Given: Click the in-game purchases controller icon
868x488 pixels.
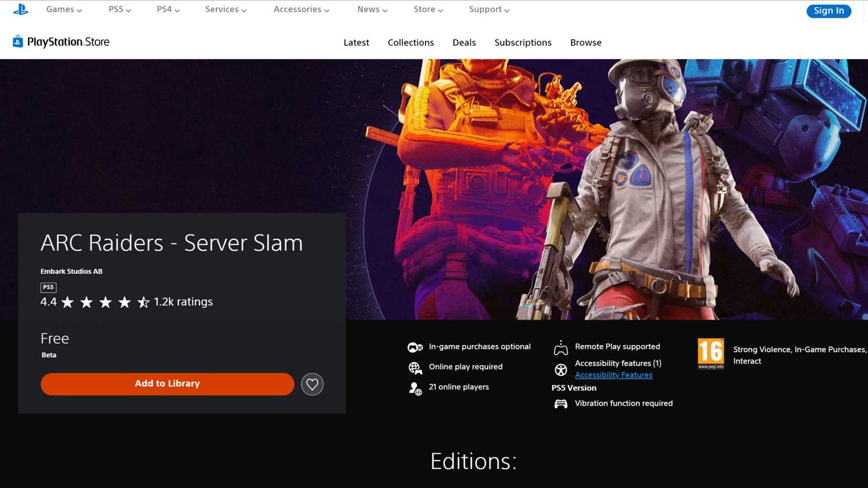Looking at the screenshot, I should (415, 347).
